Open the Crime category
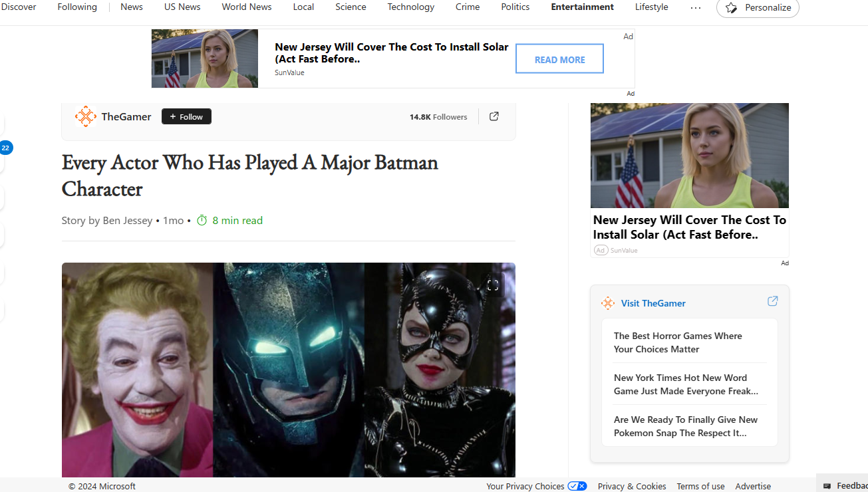This screenshot has width=868, height=492. point(468,7)
